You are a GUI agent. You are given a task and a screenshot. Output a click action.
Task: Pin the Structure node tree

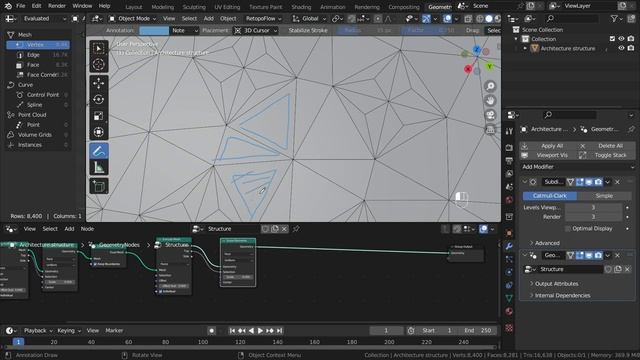point(296,229)
